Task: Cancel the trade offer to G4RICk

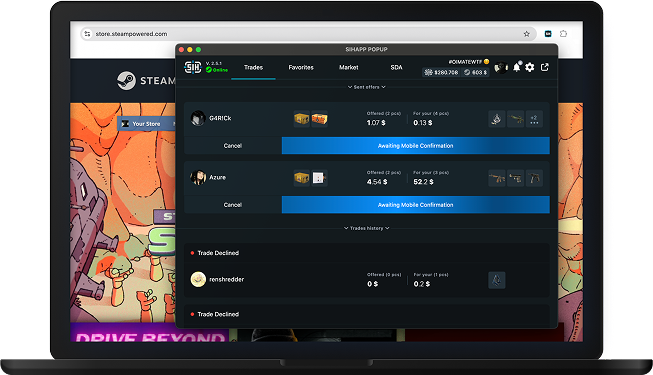Action: click(x=233, y=145)
